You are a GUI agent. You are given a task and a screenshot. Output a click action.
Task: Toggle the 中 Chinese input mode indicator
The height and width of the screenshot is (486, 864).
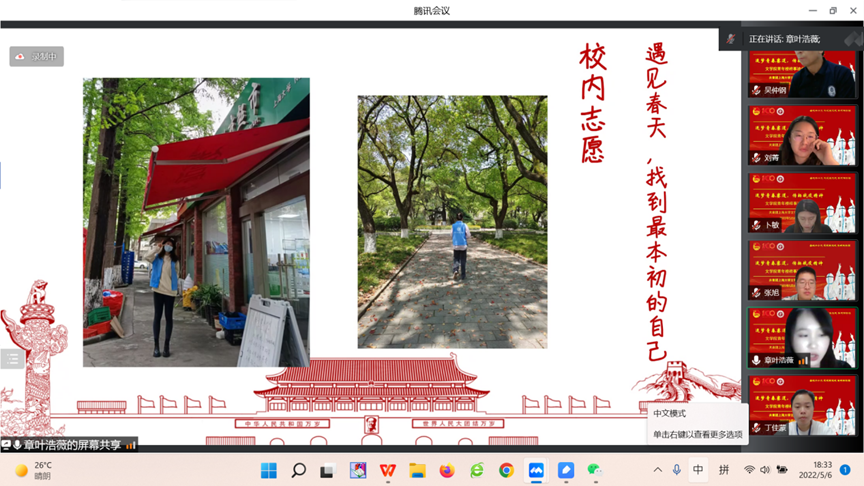[698, 470]
